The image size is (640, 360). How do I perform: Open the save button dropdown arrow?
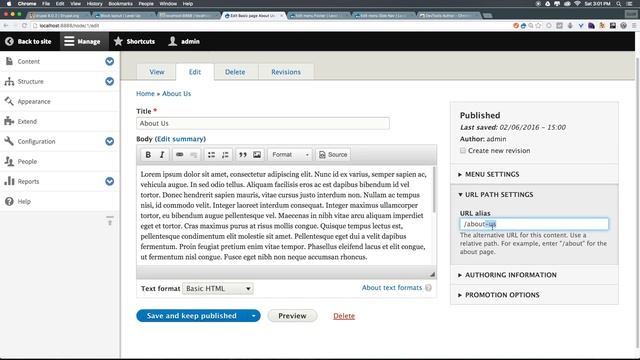click(x=253, y=316)
